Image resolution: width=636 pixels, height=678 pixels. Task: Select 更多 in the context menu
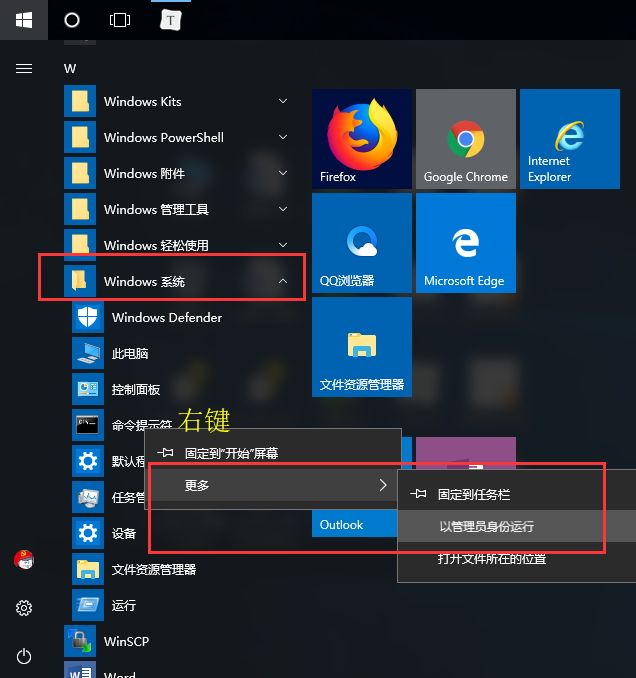tap(273, 485)
